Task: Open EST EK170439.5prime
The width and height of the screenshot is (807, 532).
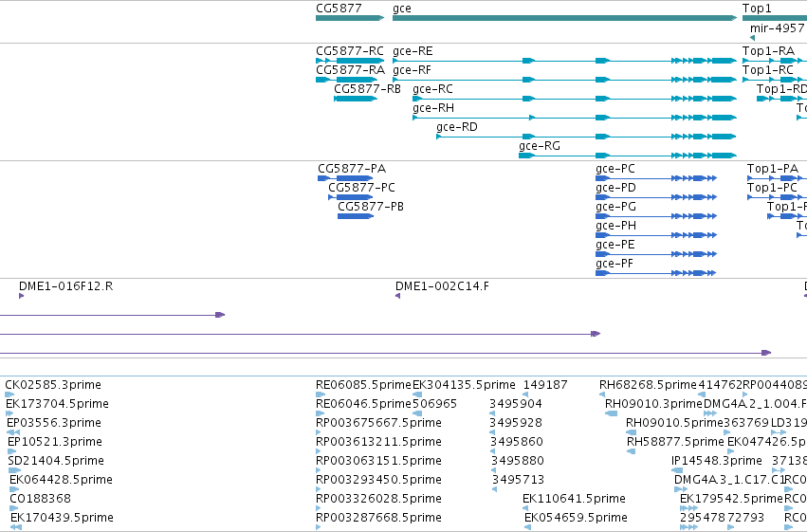Action: pyautogui.click(x=62, y=518)
